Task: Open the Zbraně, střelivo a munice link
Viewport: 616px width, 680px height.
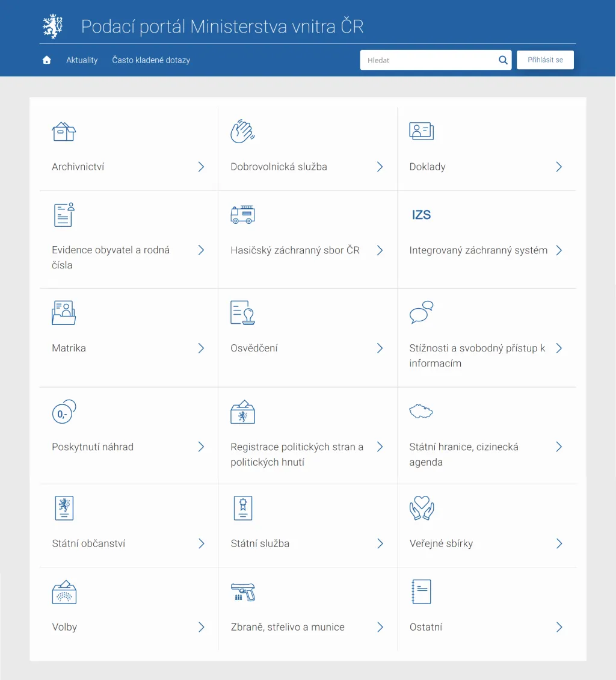Action: tap(288, 627)
